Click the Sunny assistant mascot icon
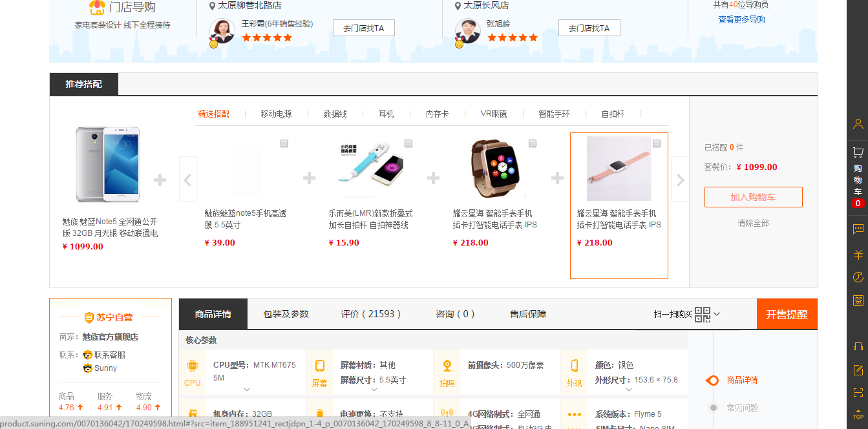Viewport: 868px width, 429px height. pos(88,368)
